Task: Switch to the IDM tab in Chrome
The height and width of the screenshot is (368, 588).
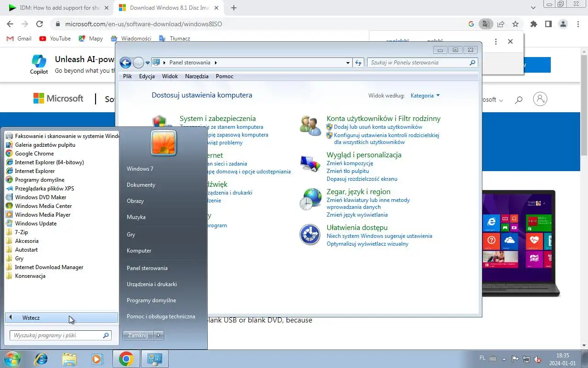Action: pyautogui.click(x=58, y=8)
